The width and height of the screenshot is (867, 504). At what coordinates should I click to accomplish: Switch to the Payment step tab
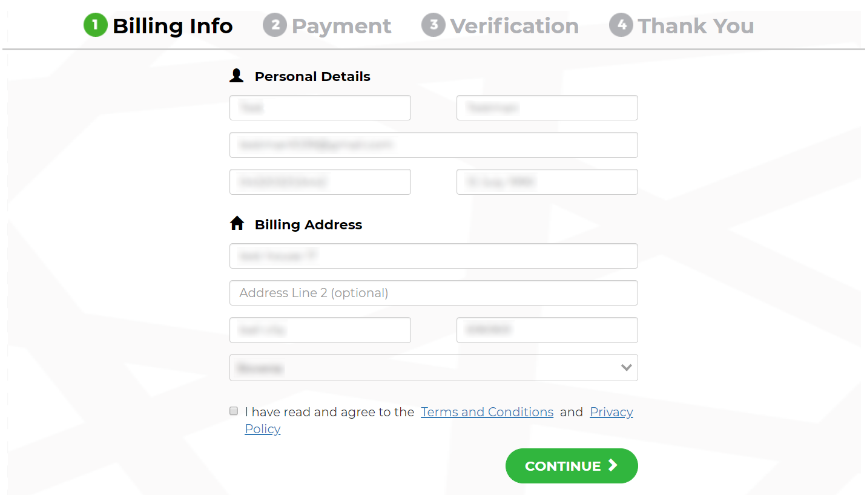pos(328,25)
